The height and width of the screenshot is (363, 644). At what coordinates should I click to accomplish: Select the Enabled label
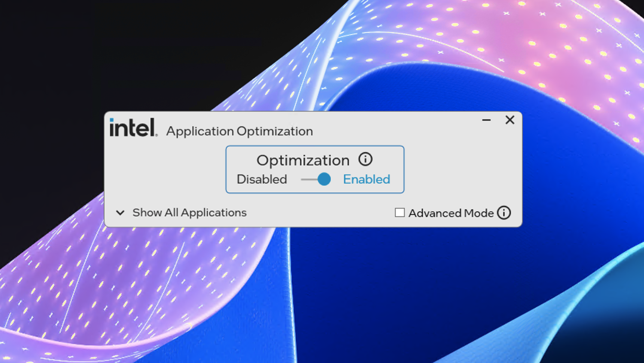click(x=367, y=179)
